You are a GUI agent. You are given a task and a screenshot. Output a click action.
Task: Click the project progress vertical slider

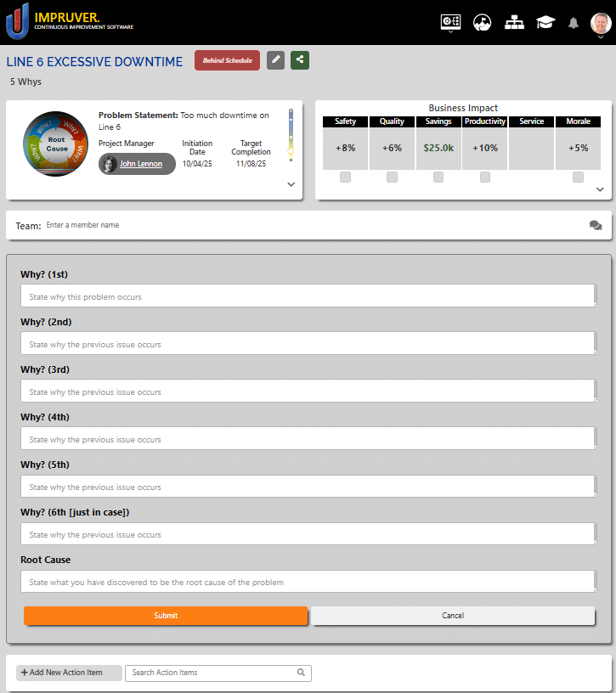point(291,136)
